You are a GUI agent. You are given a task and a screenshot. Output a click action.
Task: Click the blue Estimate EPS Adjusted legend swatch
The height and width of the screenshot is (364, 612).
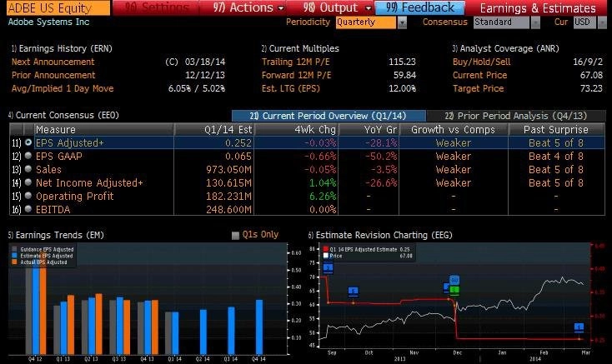(x=14, y=256)
